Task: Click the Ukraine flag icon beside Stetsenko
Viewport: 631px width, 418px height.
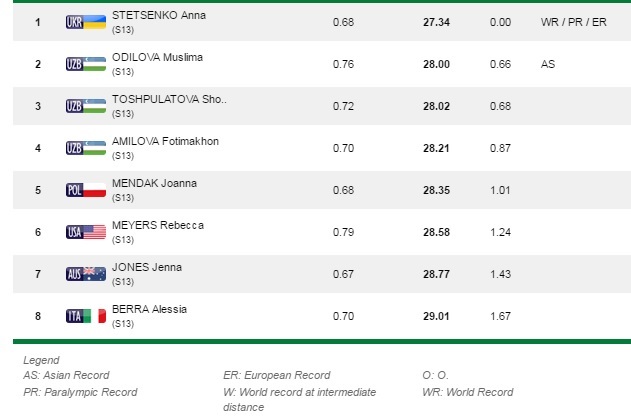Action: coord(85,21)
